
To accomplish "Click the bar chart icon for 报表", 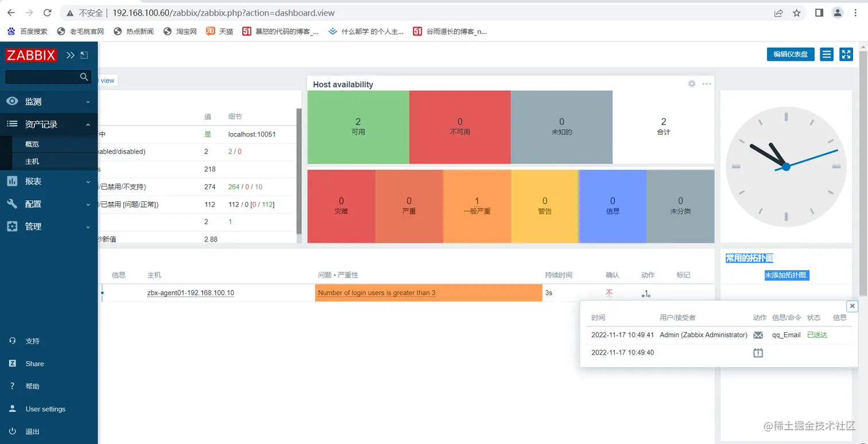I will (x=12, y=181).
